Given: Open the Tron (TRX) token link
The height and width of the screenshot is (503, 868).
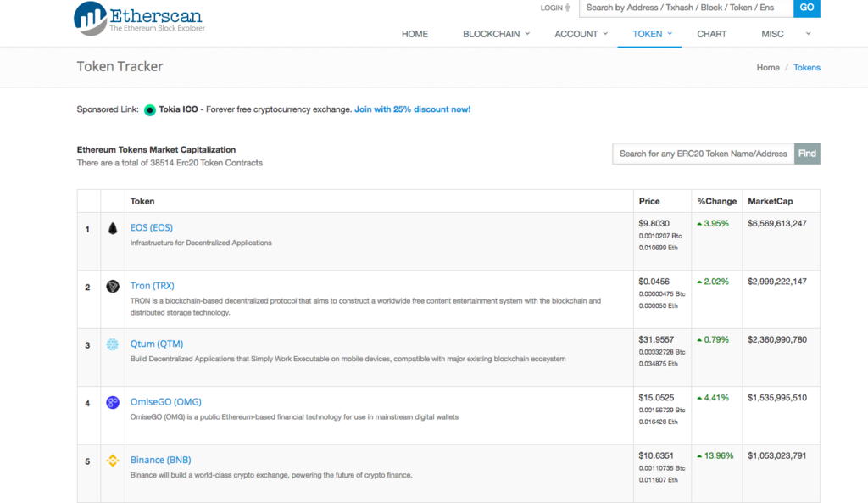Looking at the screenshot, I should tap(153, 286).
